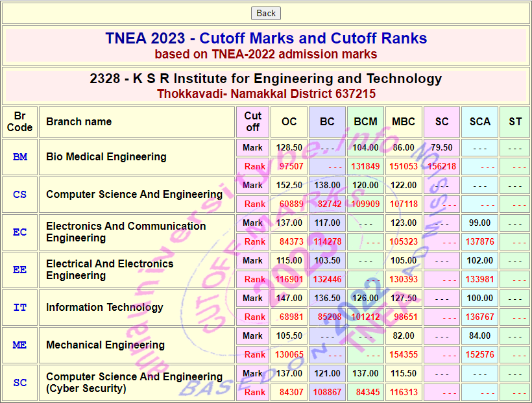Click Mechanical SCA rank 152576

[x=479, y=355]
